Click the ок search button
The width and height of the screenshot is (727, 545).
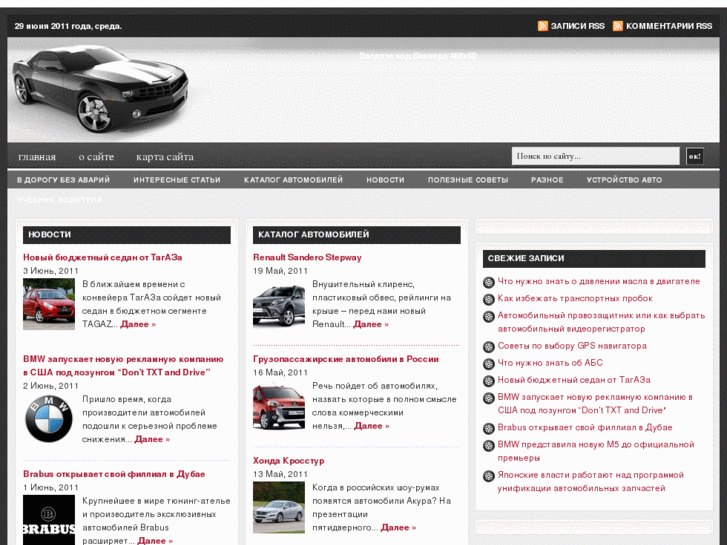[695, 156]
